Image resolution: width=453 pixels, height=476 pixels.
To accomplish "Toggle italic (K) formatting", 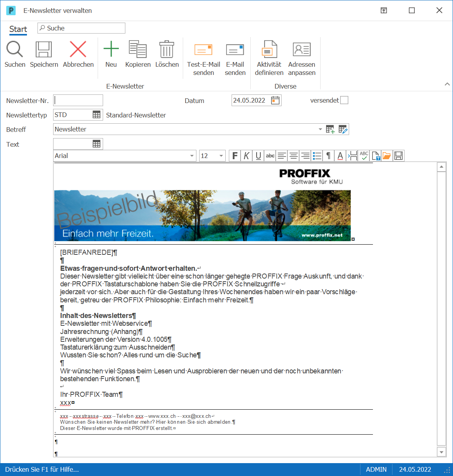I will [246, 156].
